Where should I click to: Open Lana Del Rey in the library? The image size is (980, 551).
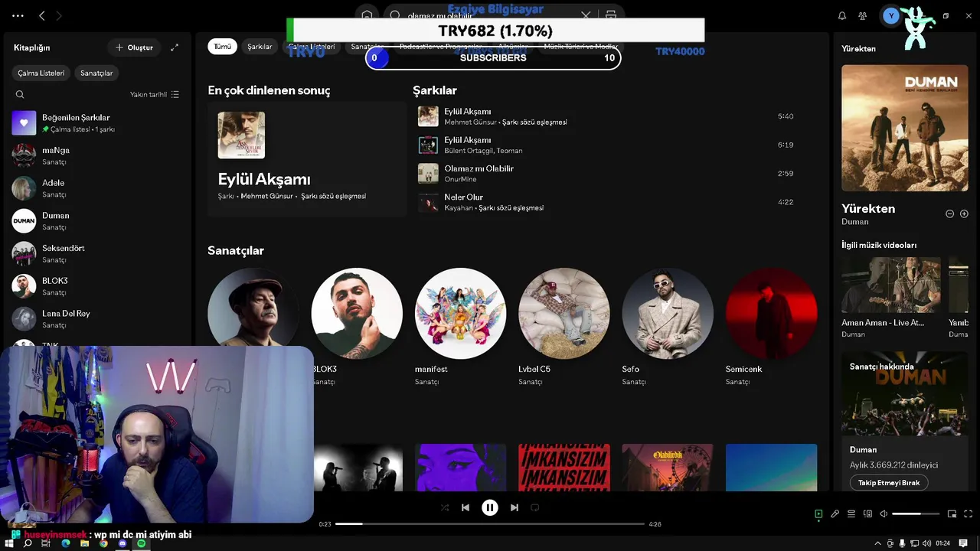96,318
